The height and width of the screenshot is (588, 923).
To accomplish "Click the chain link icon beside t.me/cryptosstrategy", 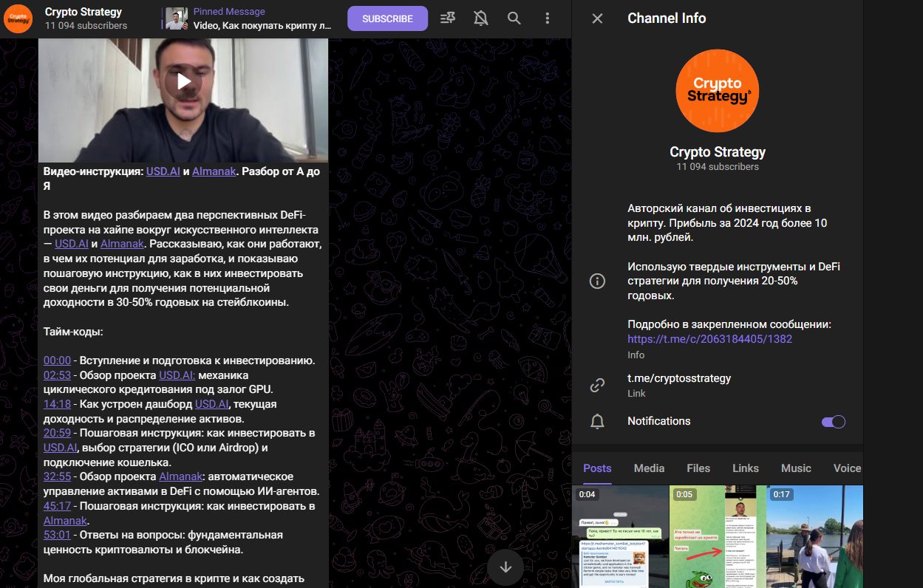I will click(597, 386).
